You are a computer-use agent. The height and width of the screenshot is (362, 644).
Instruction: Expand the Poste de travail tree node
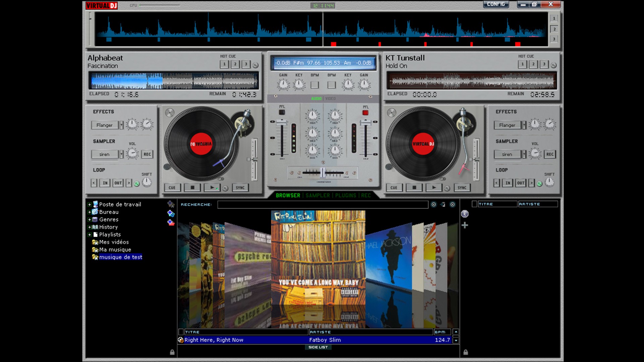click(x=89, y=204)
